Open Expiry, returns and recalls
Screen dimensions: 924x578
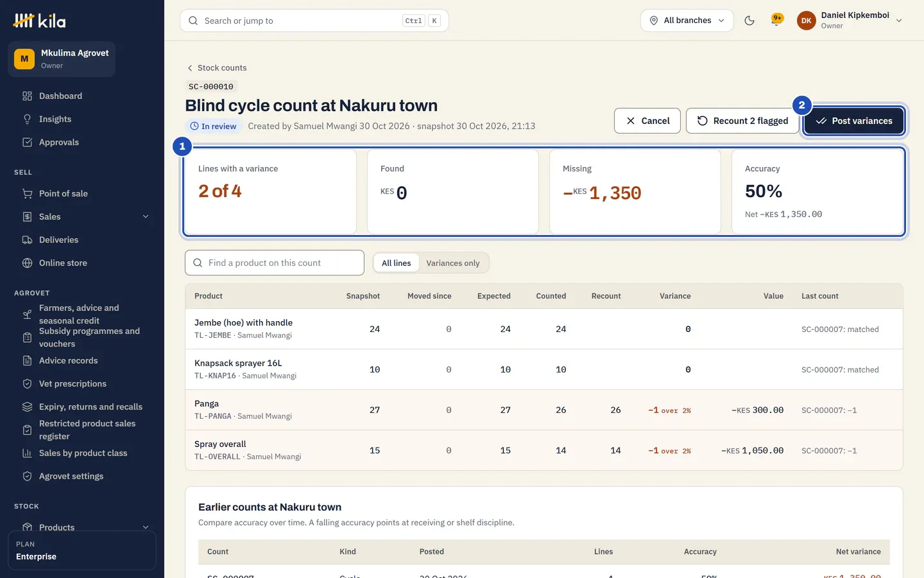(x=82, y=407)
